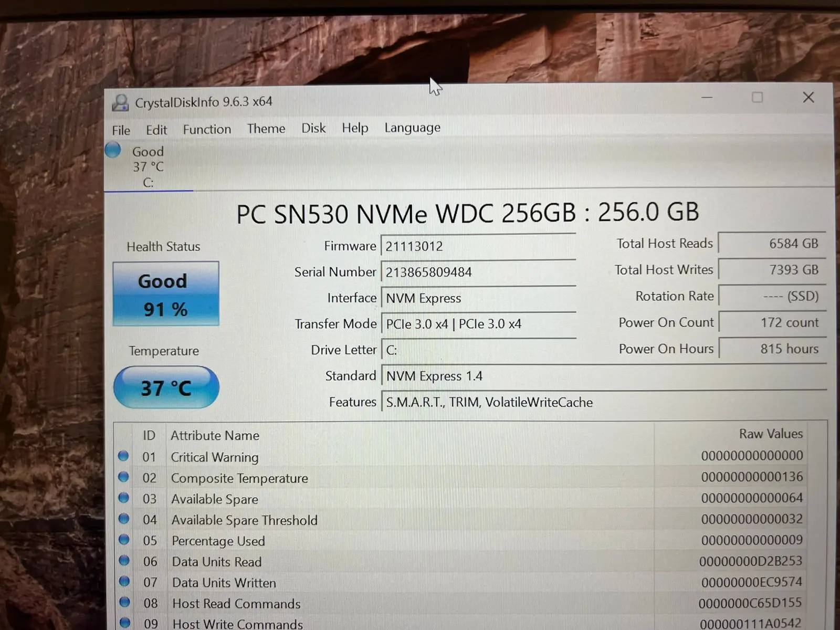840x630 pixels.
Task: Click the Rotation Rate value ---- (SSD)
Action: tap(772, 296)
